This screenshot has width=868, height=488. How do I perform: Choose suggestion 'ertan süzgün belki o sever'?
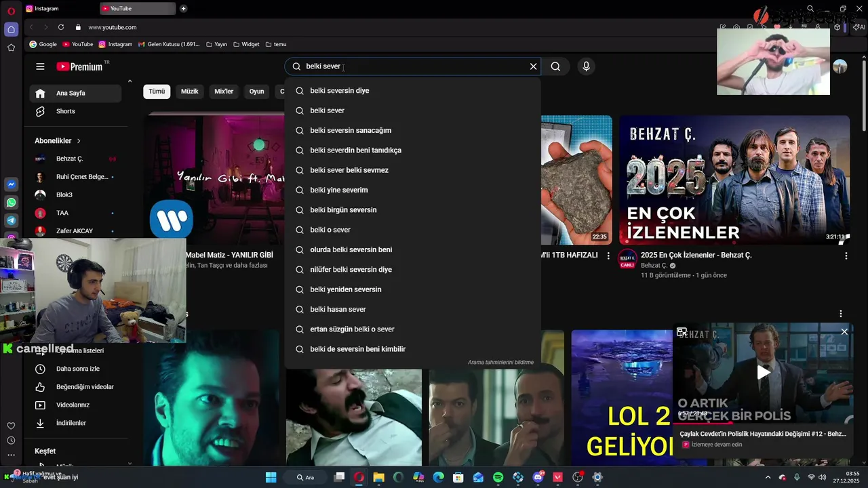[x=413, y=329]
